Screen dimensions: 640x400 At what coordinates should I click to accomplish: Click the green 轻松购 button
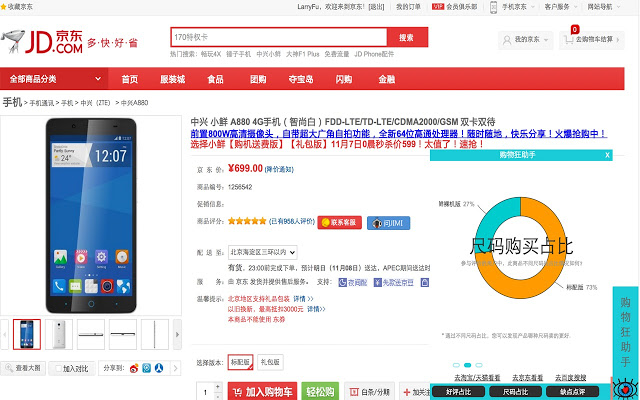[320, 392]
